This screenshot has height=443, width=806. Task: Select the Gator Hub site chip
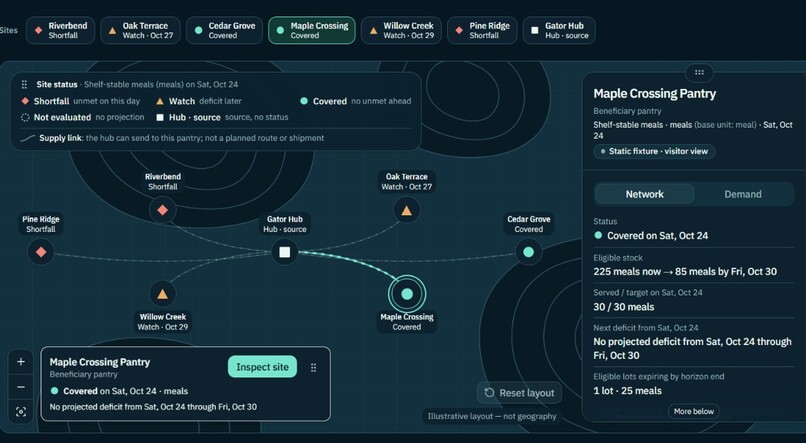coord(559,30)
